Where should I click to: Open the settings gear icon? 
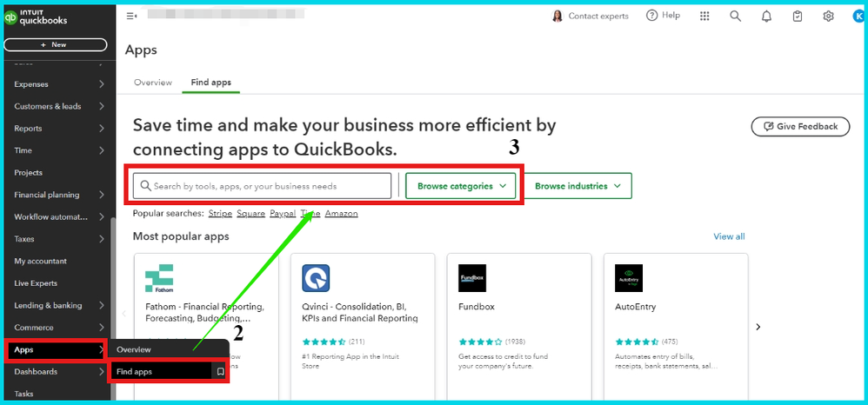(x=828, y=16)
